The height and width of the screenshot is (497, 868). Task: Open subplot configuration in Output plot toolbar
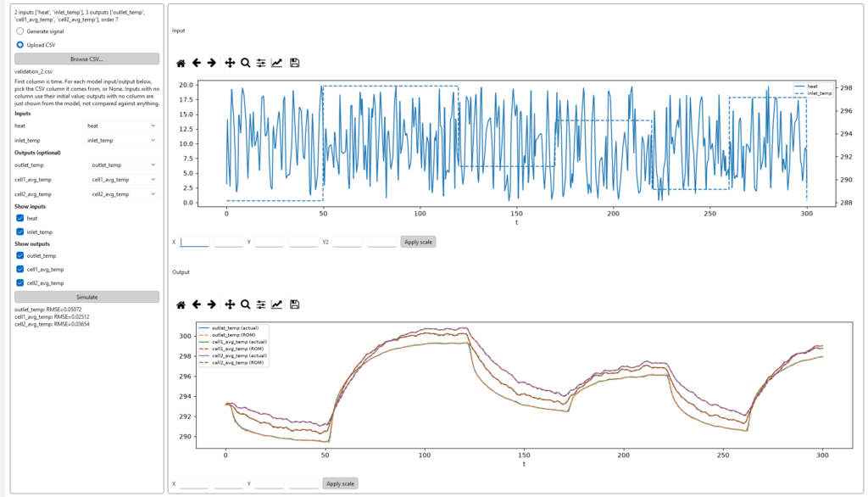[261, 304]
